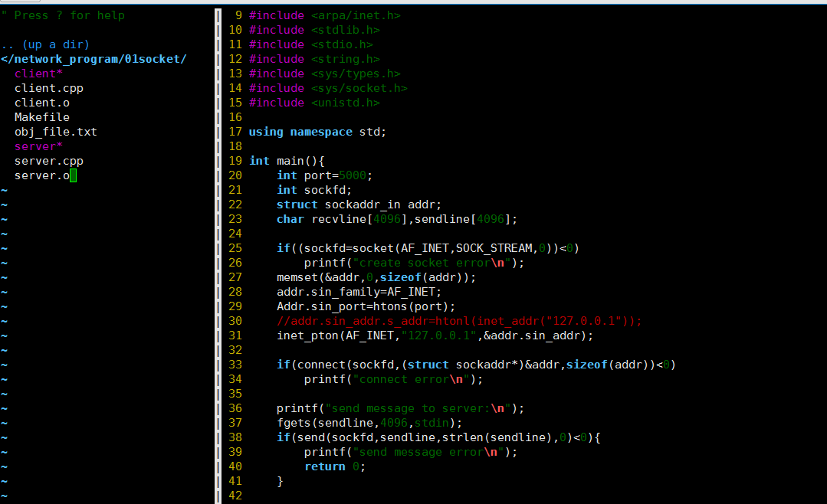Click "strlen(sendline)" in the send call
This screenshot has height=504, width=827.
497,437
